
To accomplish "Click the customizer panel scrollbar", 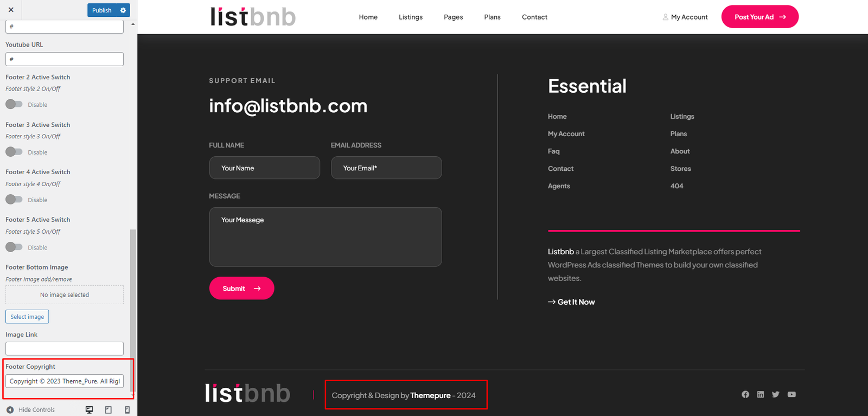I will click(x=133, y=309).
